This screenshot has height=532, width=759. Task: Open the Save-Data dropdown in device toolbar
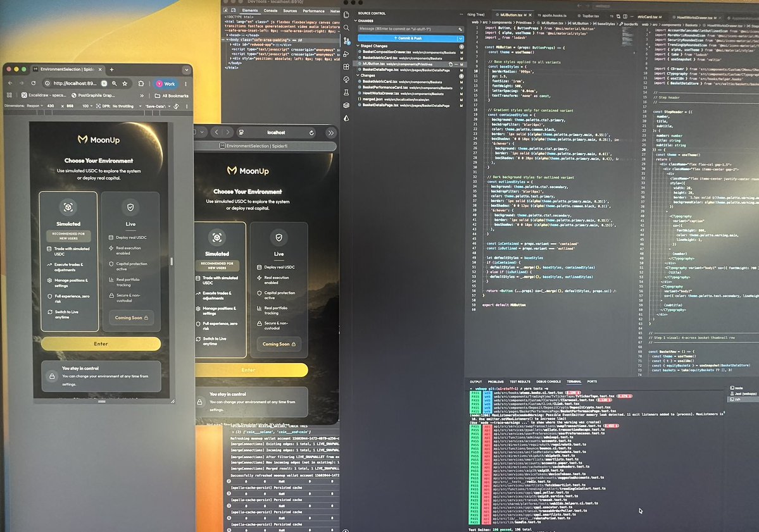(157, 106)
